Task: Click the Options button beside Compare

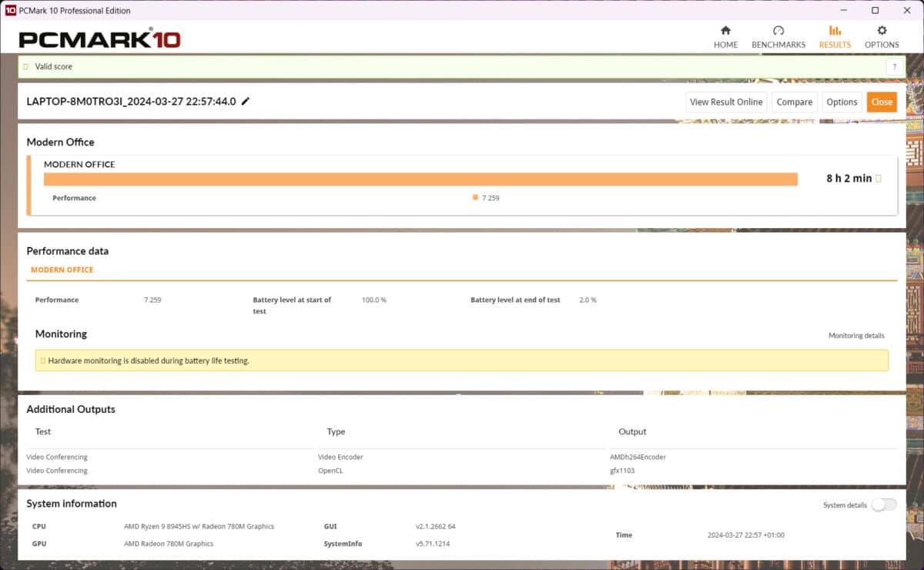Action: pos(842,102)
